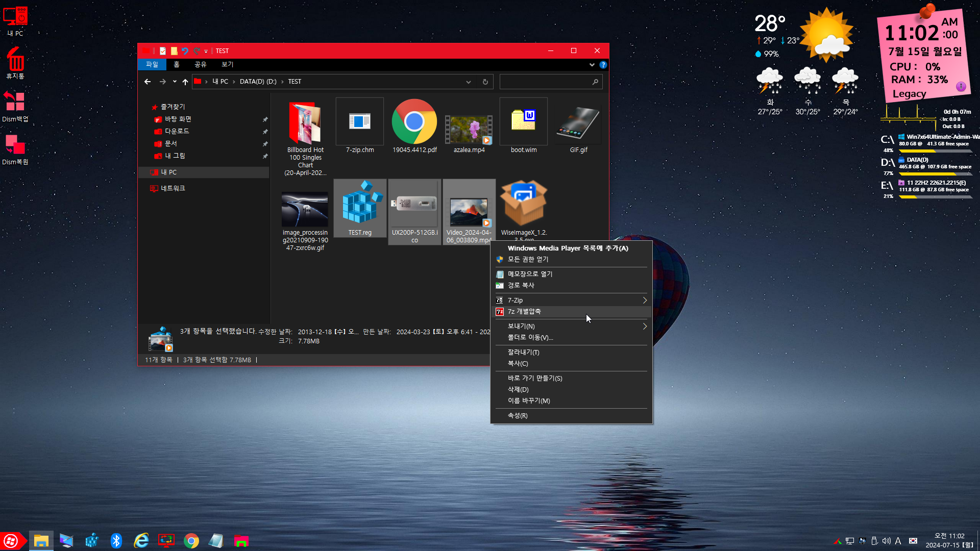Select the 19045.4412.pdf Chrome icon

(x=414, y=121)
